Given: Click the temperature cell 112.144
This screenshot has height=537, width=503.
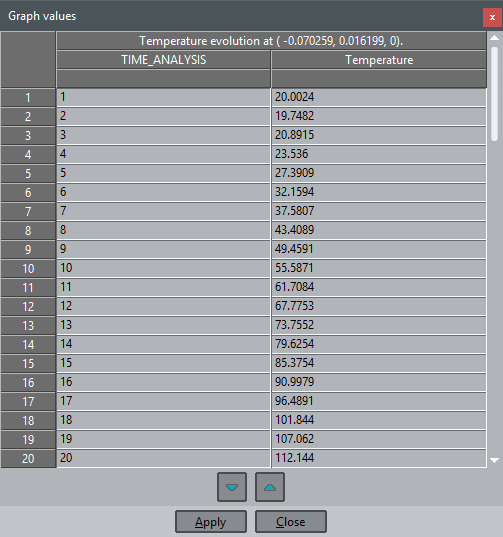Looking at the screenshot, I should (379, 458).
